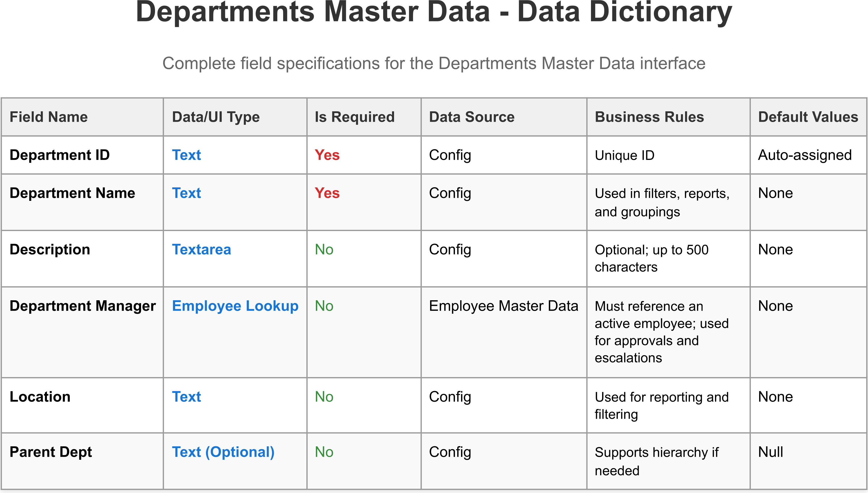Click the Textarea type link
The height and width of the screenshot is (493, 868).
tap(201, 250)
